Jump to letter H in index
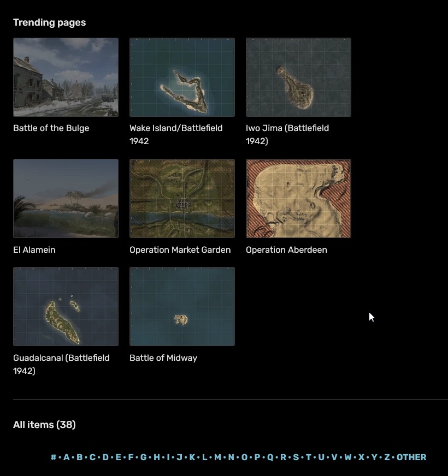 (156, 457)
